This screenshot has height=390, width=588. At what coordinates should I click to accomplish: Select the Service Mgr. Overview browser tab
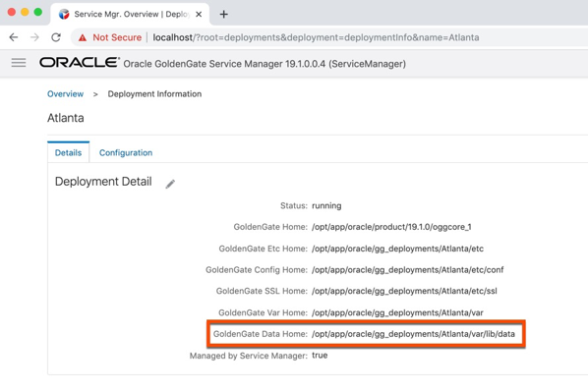coord(130,14)
